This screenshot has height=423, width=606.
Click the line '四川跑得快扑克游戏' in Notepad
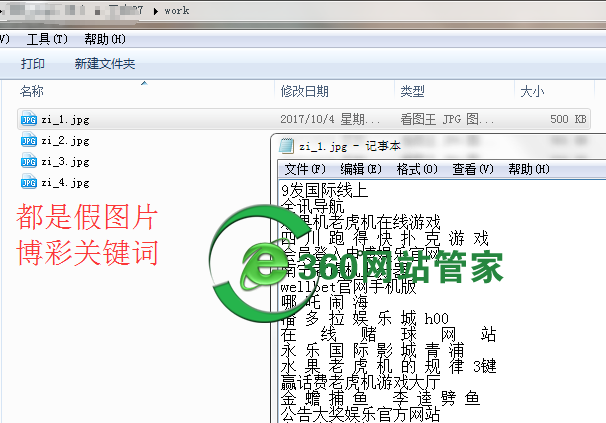385,239
